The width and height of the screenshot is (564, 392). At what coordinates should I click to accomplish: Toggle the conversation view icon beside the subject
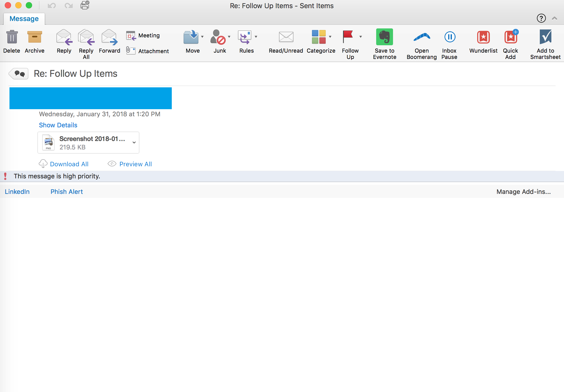pyautogui.click(x=19, y=74)
